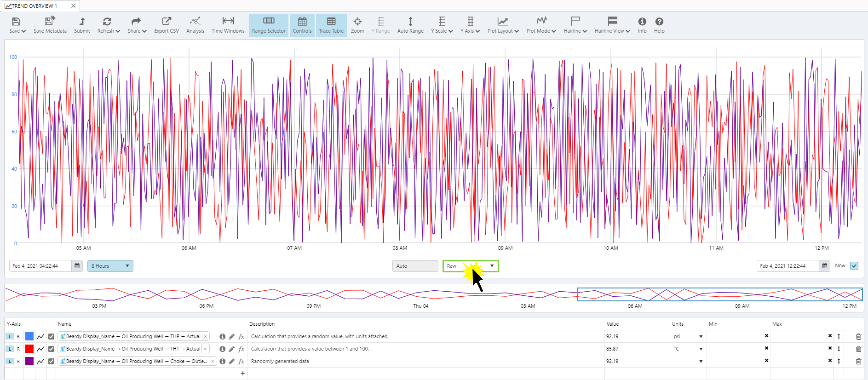868x380 pixels.
Task: Open the Analysis tool
Action: [x=195, y=25]
